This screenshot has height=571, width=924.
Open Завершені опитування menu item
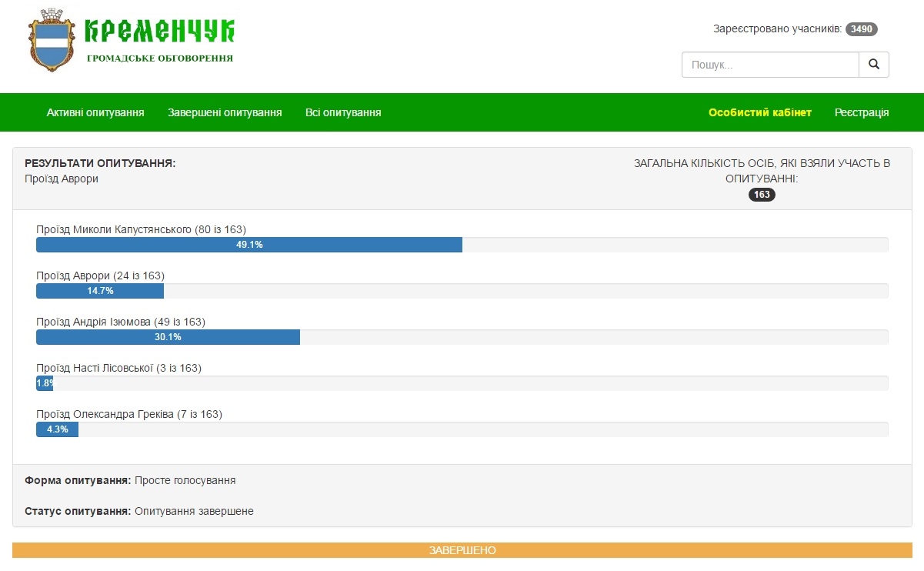225,112
